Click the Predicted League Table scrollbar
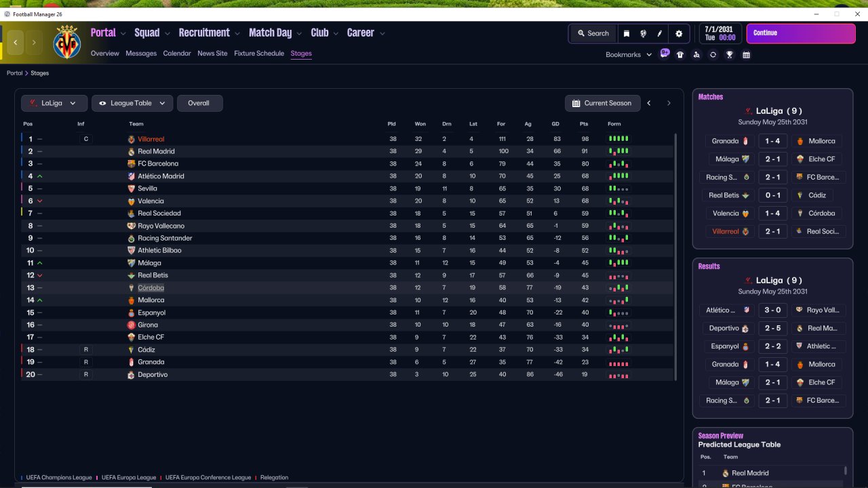The width and height of the screenshot is (868, 488). [x=846, y=470]
